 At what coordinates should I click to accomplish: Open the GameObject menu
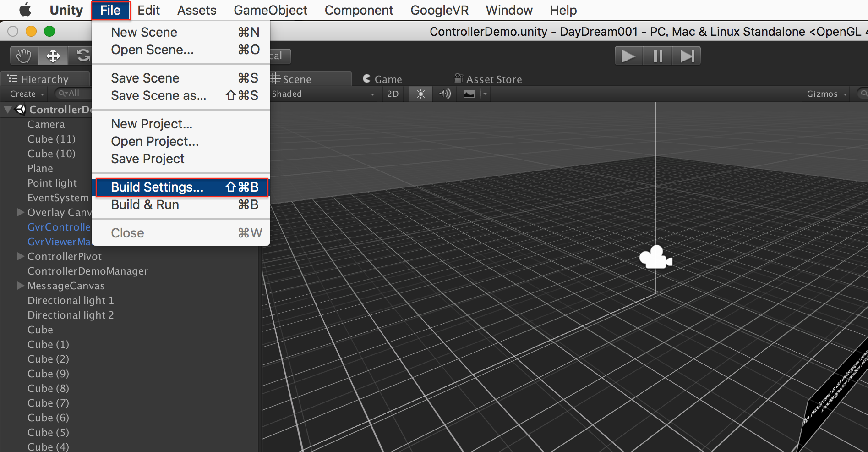pos(270,10)
